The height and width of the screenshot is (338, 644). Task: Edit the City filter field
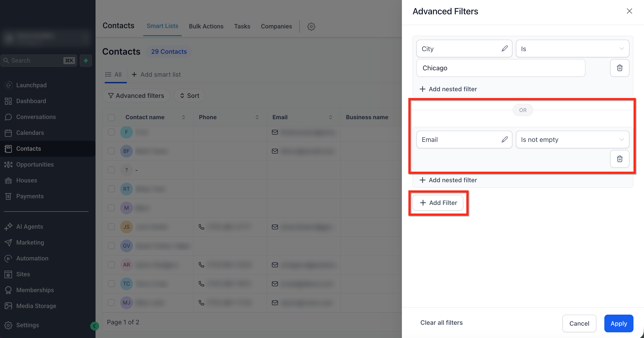pyautogui.click(x=504, y=48)
